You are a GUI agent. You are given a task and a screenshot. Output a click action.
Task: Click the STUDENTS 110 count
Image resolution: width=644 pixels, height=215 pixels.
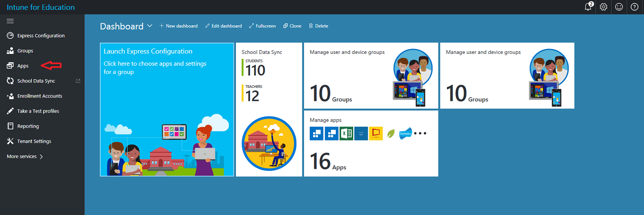tap(253, 68)
